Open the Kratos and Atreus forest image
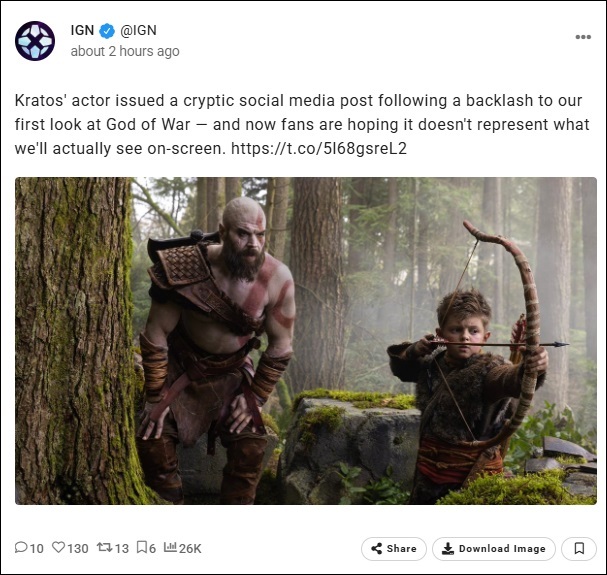 pyautogui.click(x=306, y=341)
